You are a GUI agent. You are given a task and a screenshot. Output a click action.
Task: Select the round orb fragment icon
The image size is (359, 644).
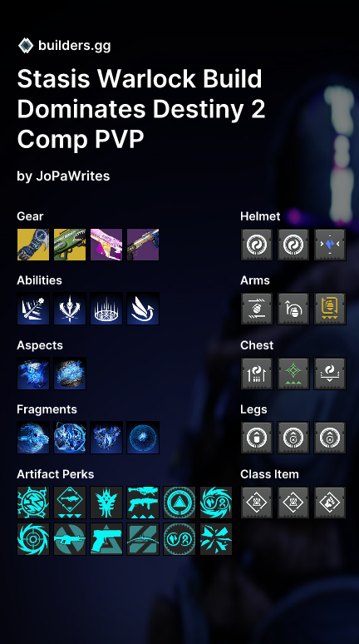tap(143, 438)
